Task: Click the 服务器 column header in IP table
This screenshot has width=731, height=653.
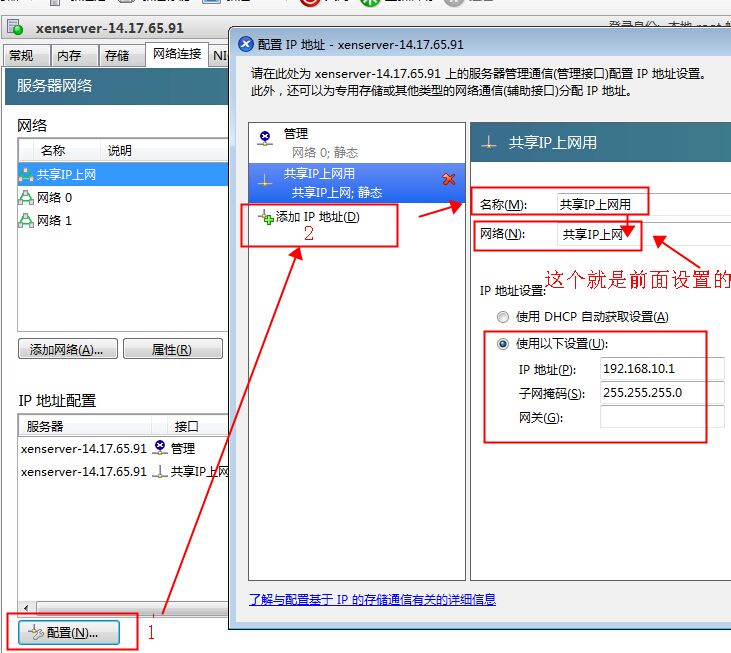Action: point(85,426)
